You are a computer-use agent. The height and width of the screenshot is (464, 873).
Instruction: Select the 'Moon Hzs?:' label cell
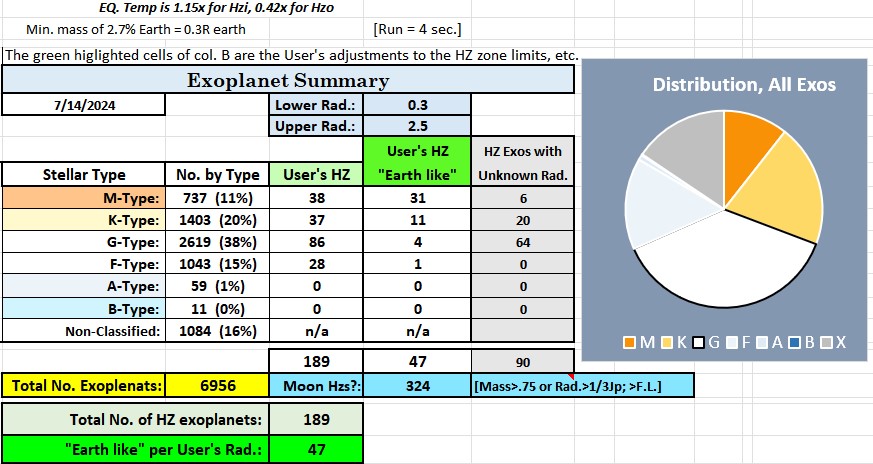click(316, 385)
